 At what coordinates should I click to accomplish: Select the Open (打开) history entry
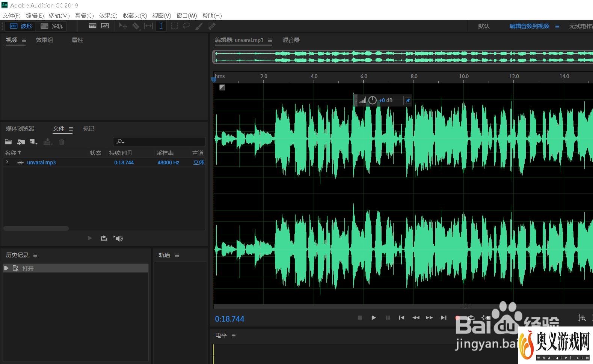75,268
